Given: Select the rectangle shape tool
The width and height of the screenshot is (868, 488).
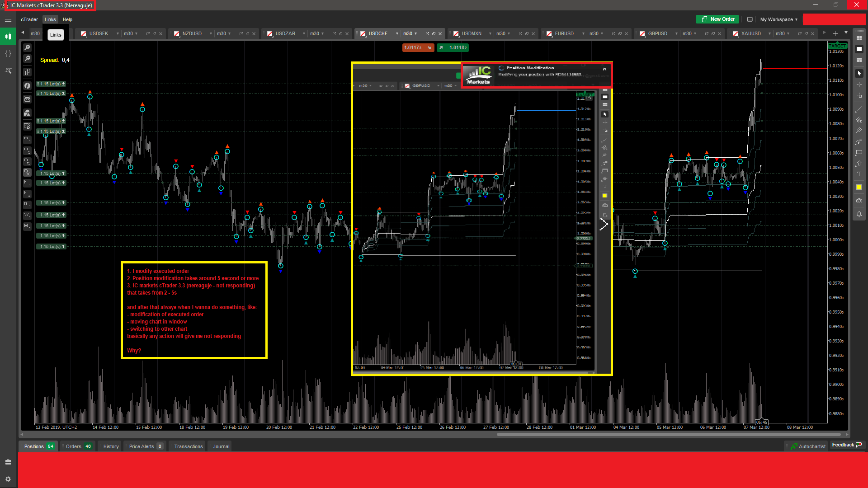Looking at the screenshot, I should tap(859, 152).
